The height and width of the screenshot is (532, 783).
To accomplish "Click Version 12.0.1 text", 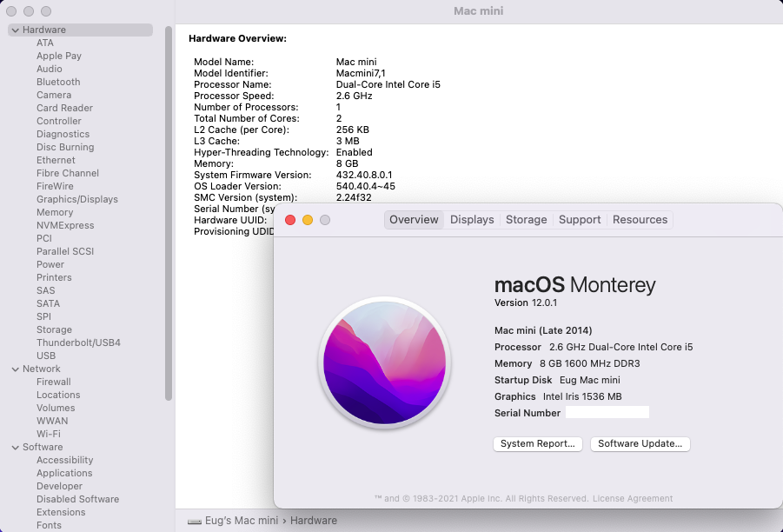I will tap(525, 303).
